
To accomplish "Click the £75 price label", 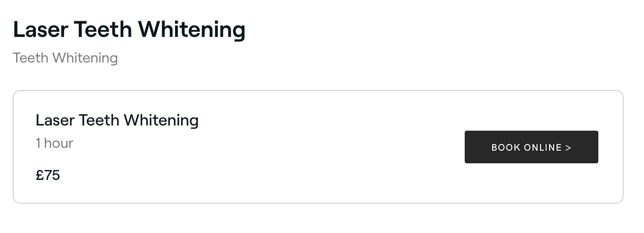I will click(48, 175).
